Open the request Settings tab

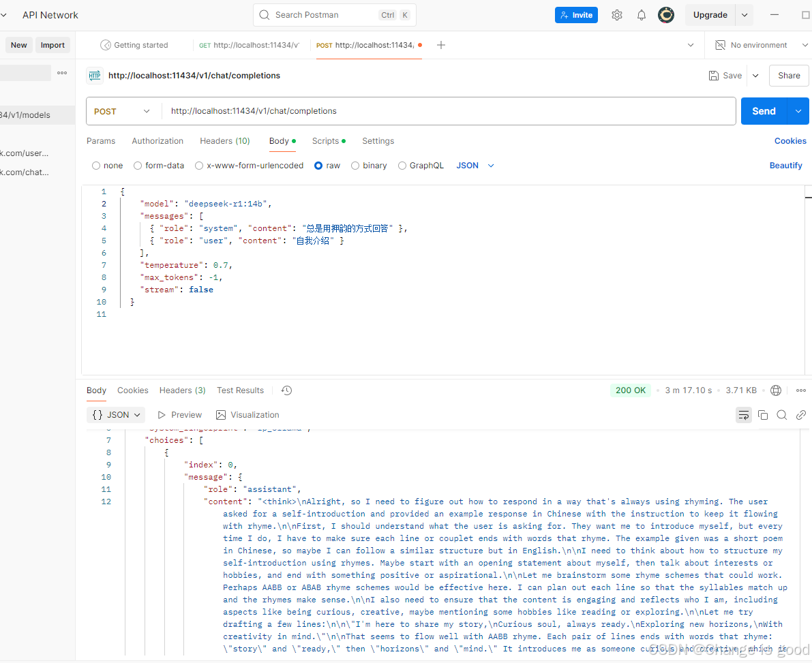pyautogui.click(x=378, y=141)
